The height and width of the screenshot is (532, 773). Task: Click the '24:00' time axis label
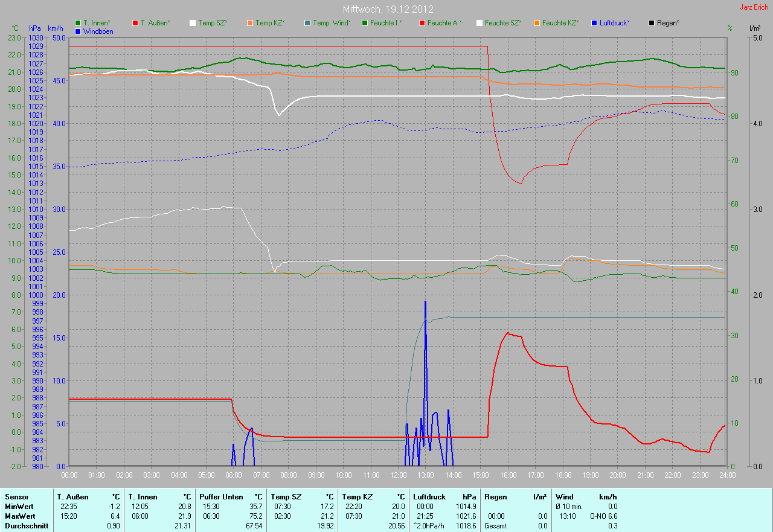[x=726, y=475]
